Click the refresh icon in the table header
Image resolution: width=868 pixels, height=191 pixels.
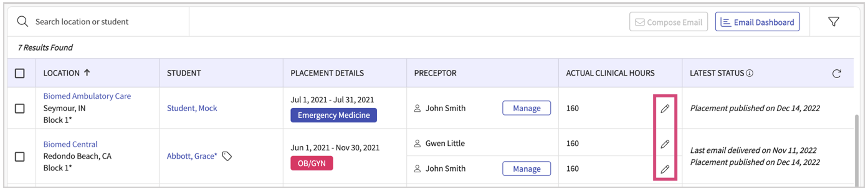click(x=836, y=74)
